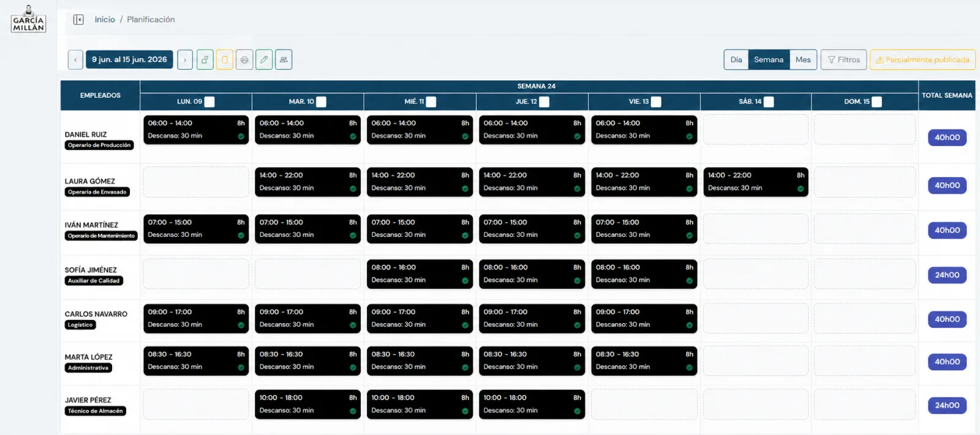The width and height of the screenshot is (980, 435).
Task: Click Carlos Navarro Tuesday shift green check
Action: (x=353, y=325)
